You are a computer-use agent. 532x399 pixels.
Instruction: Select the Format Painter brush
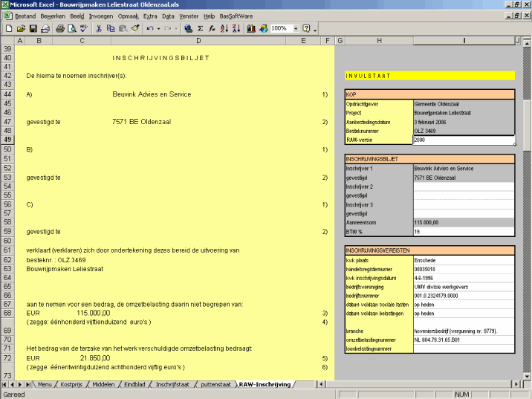coord(134,28)
